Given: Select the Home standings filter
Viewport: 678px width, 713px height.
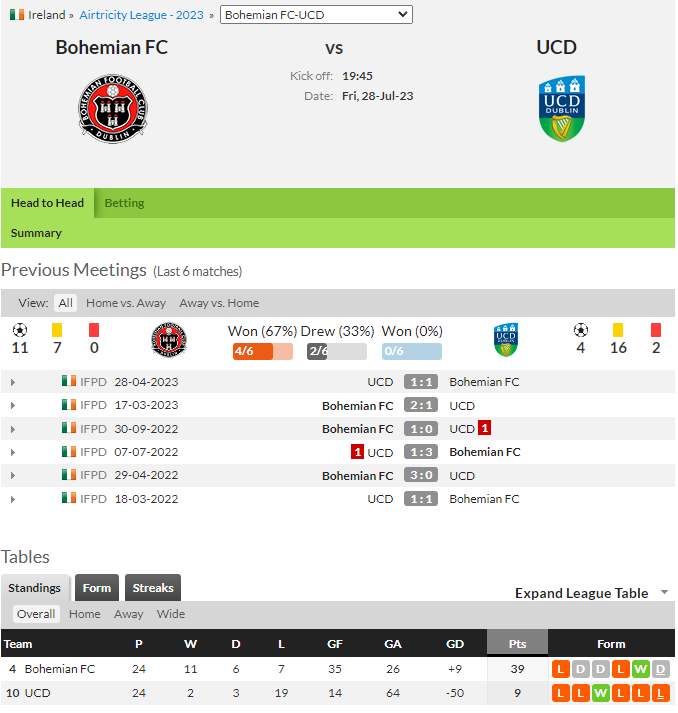Looking at the screenshot, I should (85, 614).
